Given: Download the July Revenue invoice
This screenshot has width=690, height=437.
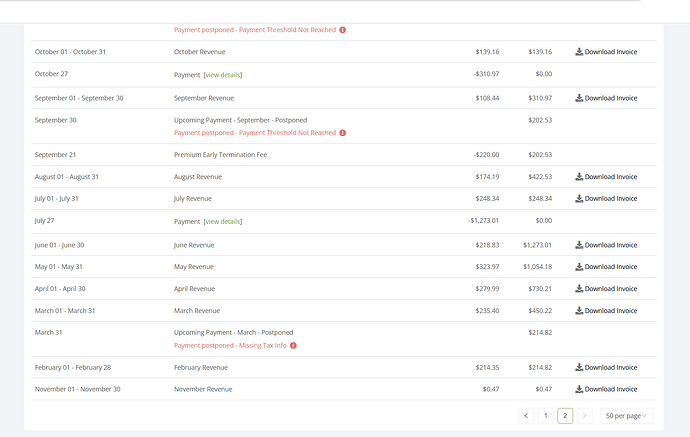Looking at the screenshot, I should coord(606,199).
